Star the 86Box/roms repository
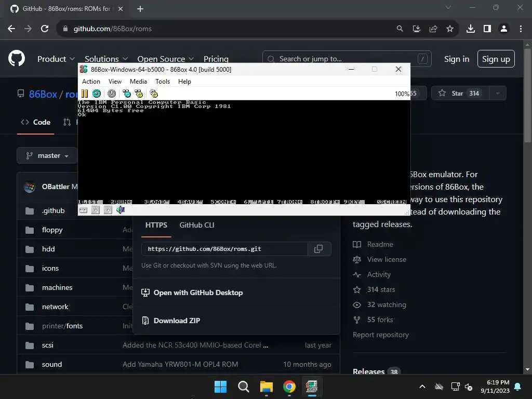The image size is (532, 399). [460, 94]
